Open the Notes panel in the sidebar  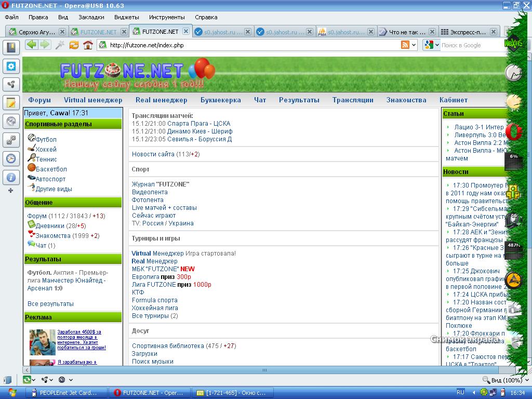click(x=11, y=103)
